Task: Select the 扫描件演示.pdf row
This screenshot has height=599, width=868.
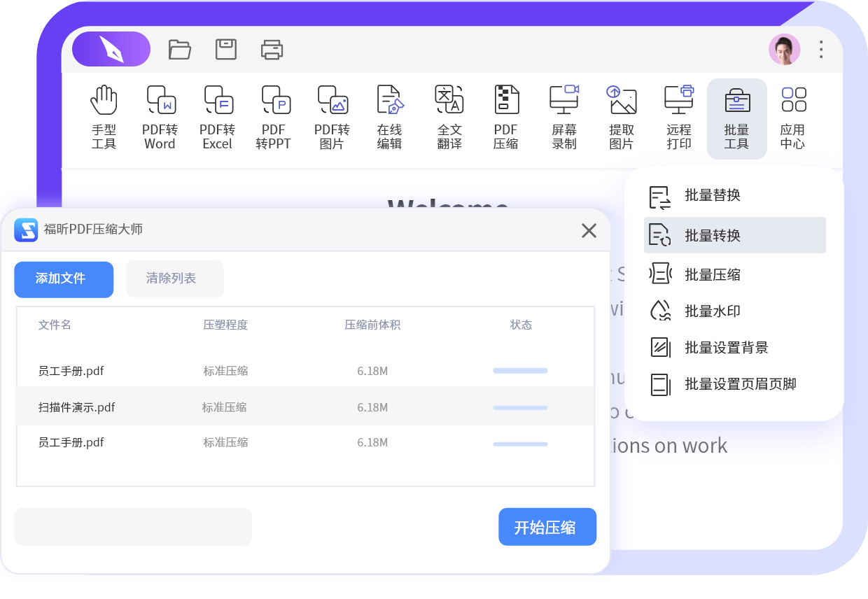Action: coord(305,407)
